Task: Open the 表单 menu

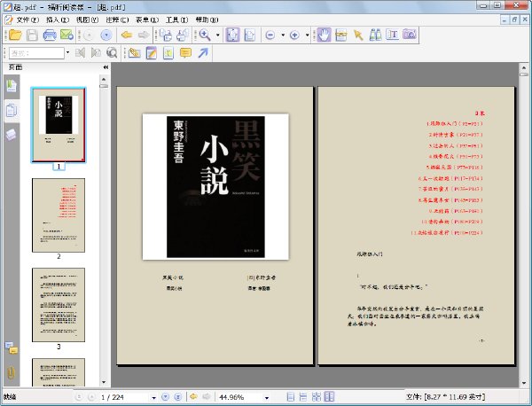Action: pos(147,20)
